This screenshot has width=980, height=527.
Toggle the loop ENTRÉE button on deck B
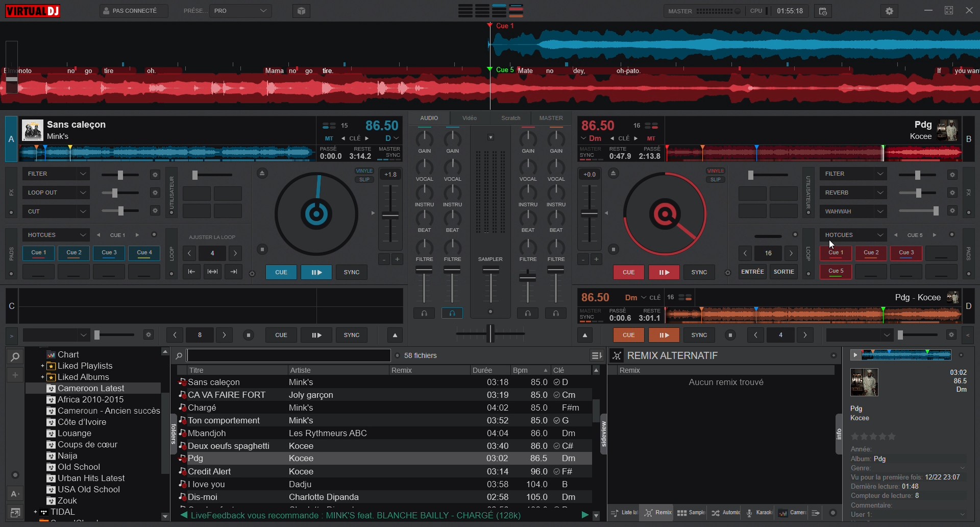752,272
